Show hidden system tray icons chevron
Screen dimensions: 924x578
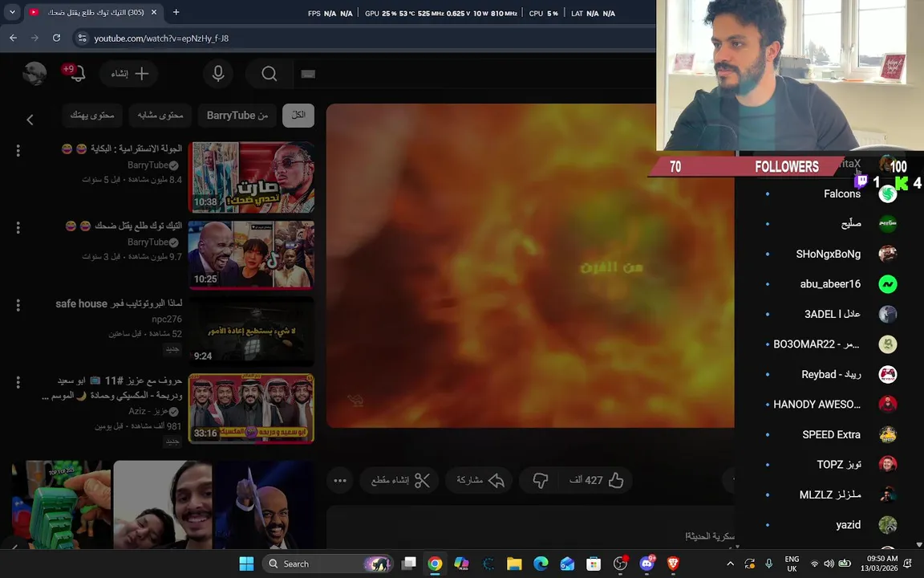click(x=730, y=564)
